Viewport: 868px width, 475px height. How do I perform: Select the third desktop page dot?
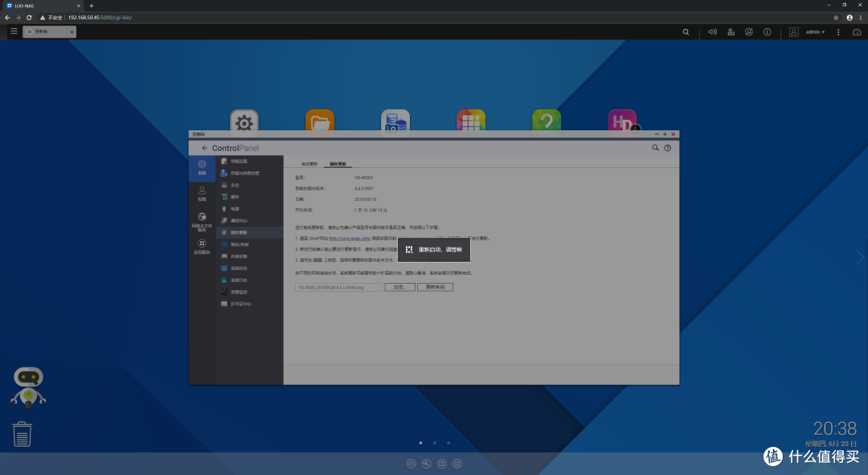tap(448, 443)
